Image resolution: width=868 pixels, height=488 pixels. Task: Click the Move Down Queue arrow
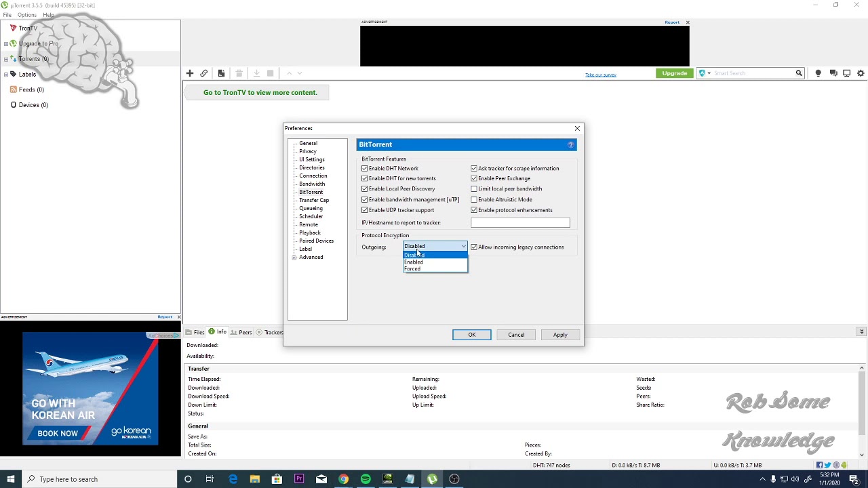click(x=300, y=73)
